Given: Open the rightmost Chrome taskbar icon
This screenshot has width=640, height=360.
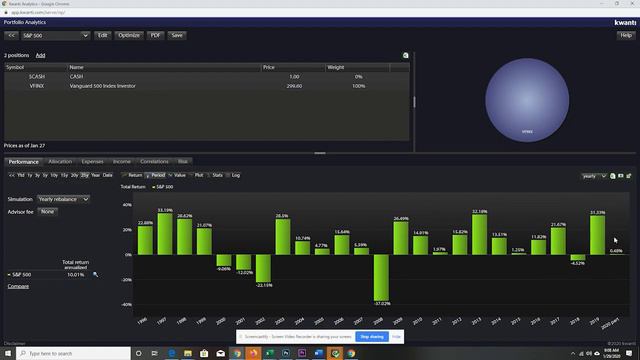Looking at the screenshot, I should point(351,353).
